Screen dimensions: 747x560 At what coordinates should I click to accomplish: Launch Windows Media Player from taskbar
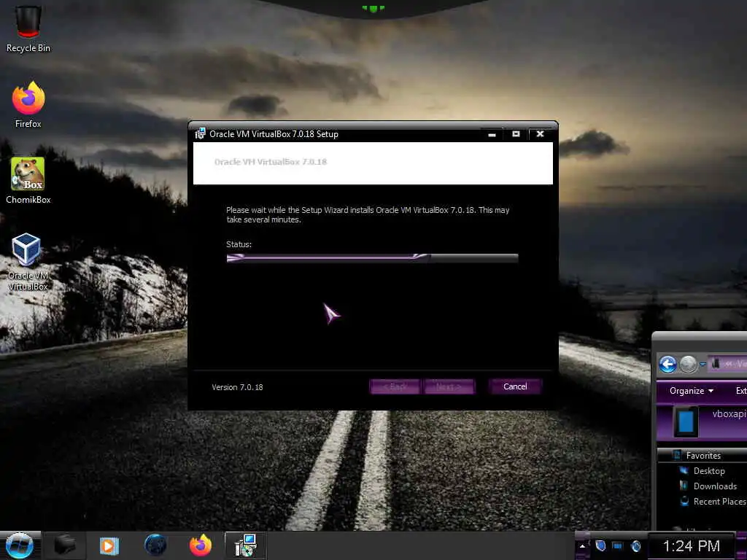[109, 545]
